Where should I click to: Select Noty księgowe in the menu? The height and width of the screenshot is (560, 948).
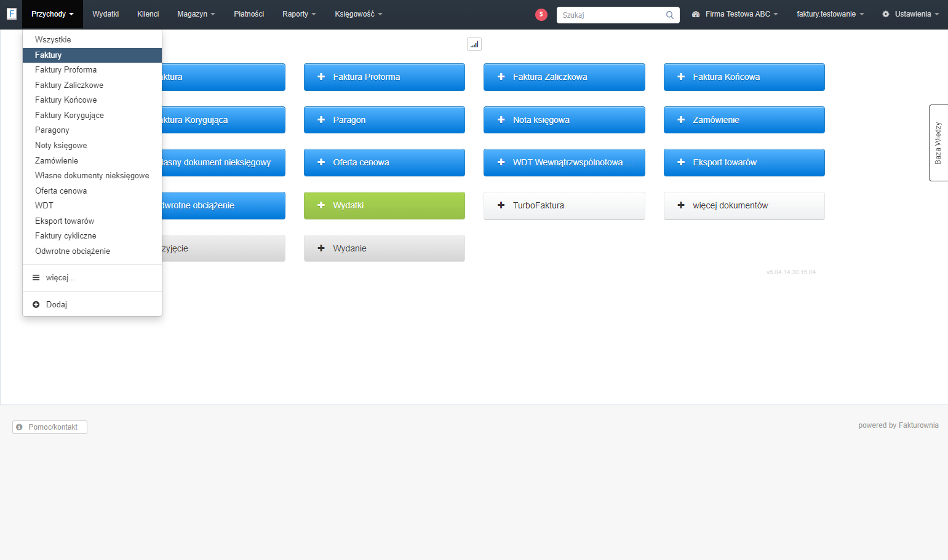92,146
